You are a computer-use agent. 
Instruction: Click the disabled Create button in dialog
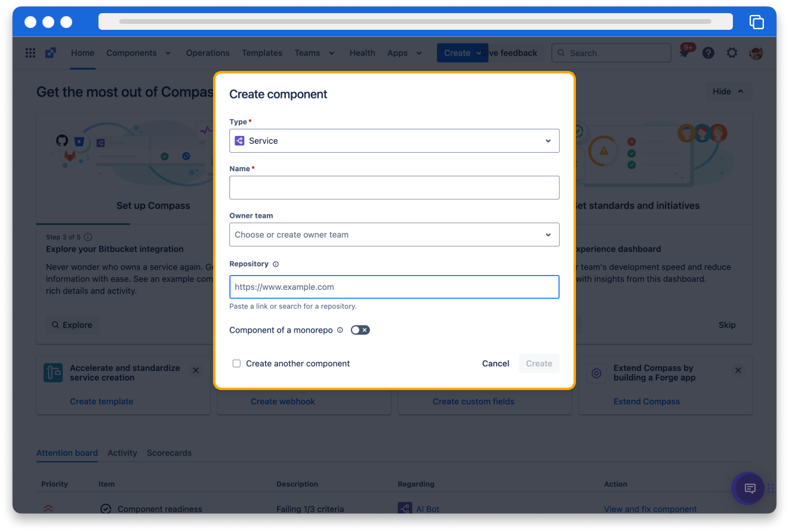tap(539, 363)
